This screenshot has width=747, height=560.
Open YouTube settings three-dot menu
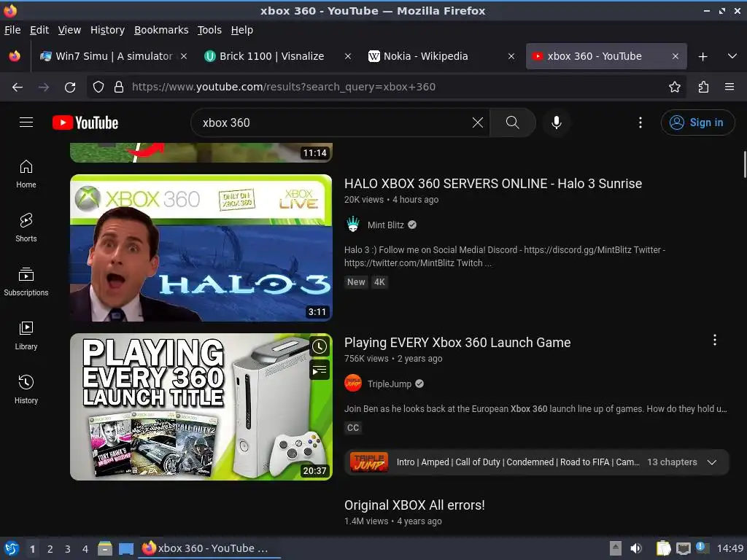(640, 122)
